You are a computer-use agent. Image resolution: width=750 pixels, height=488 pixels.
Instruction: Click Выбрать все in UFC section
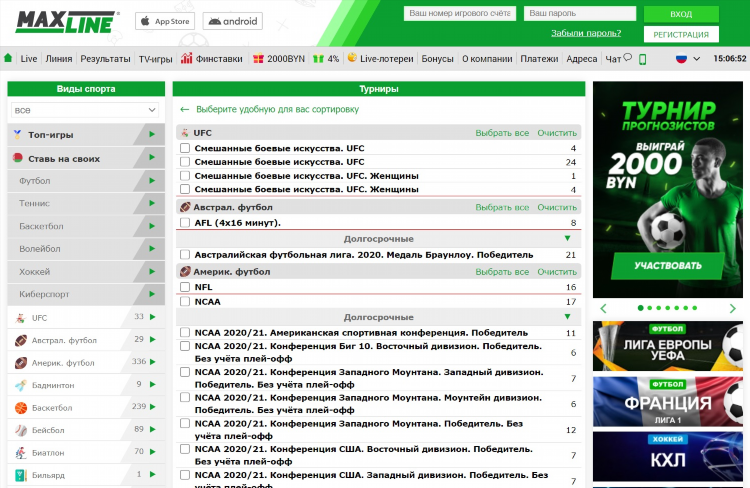[x=502, y=133]
